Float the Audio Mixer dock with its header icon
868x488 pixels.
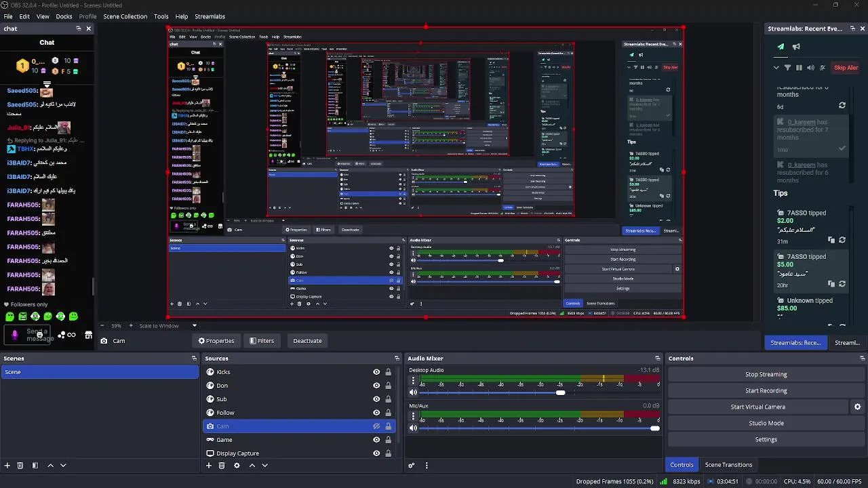(x=657, y=359)
